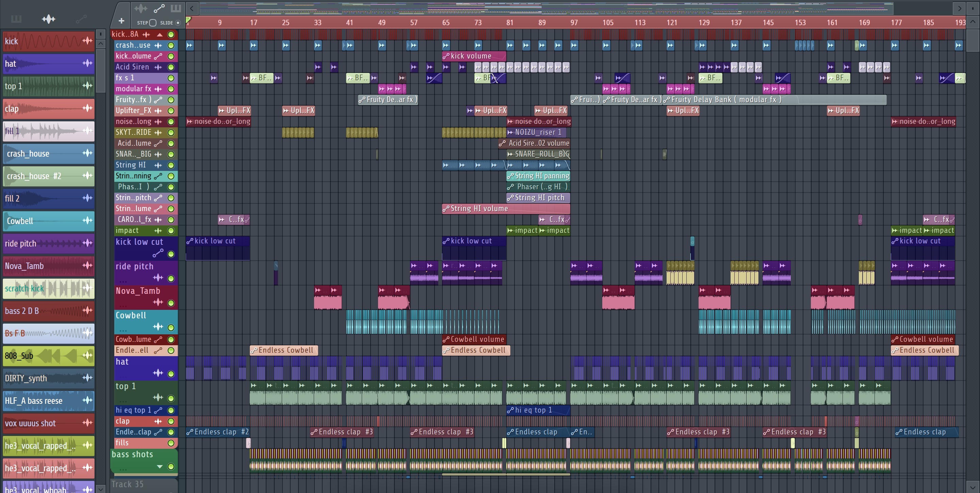Mute the String HI track
This screenshot has width=980, height=493.
pos(171,165)
